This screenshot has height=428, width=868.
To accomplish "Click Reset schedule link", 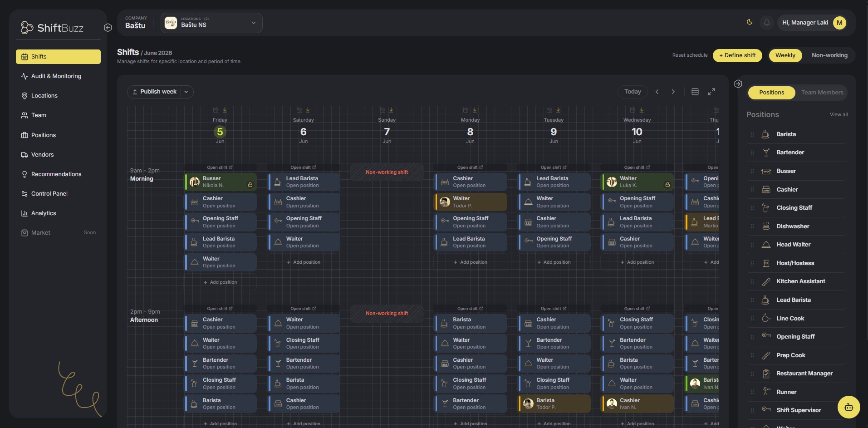I will (690, 55).
